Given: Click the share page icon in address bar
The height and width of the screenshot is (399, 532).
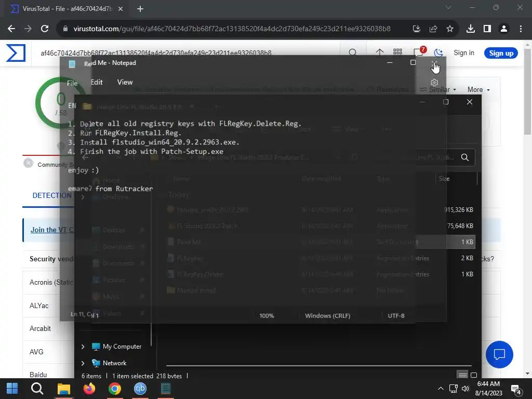Looking at the screenshot, I should coord(433,29).
